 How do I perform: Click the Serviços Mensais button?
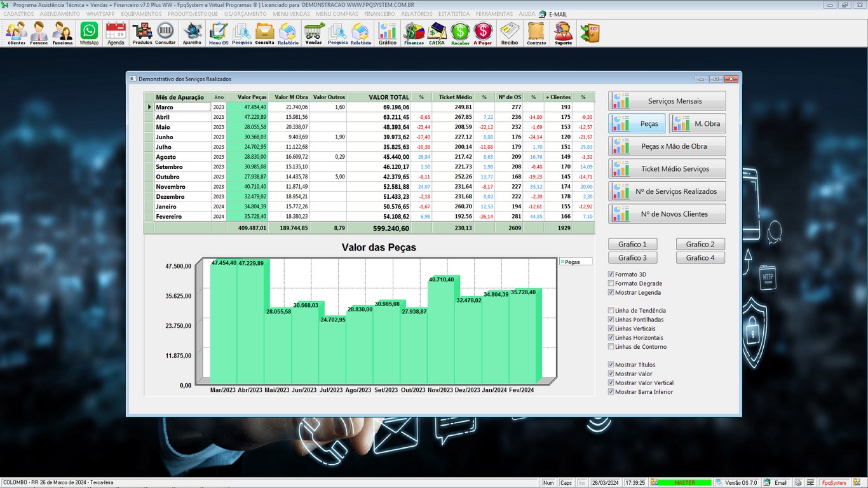[667, 101]
